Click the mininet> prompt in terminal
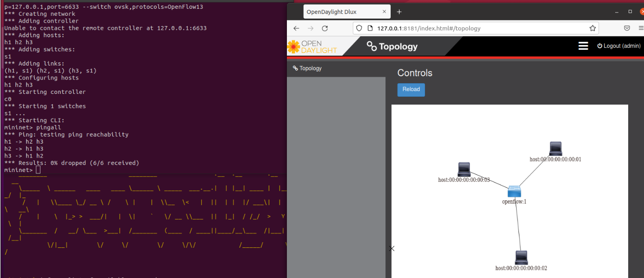 [x=19, y=170]
